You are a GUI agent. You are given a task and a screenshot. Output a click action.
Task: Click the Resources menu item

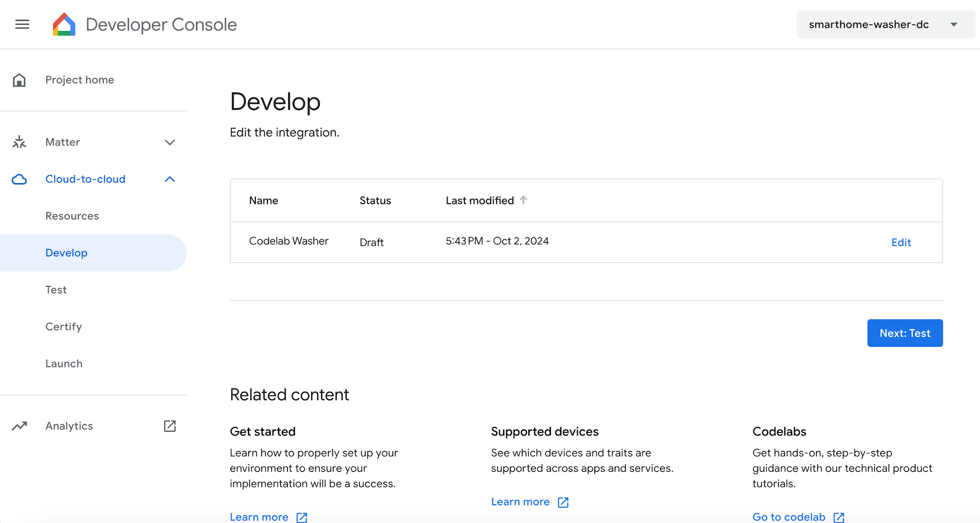coord(73,216)
